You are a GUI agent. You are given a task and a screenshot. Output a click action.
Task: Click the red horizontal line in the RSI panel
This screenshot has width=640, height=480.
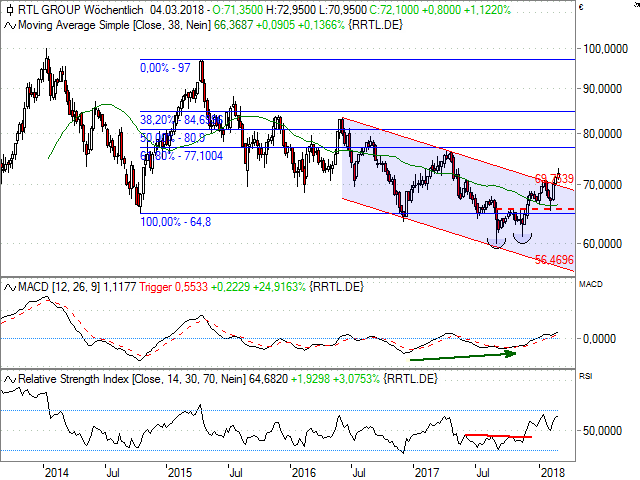pyautogui.click(x=498, y=436)
